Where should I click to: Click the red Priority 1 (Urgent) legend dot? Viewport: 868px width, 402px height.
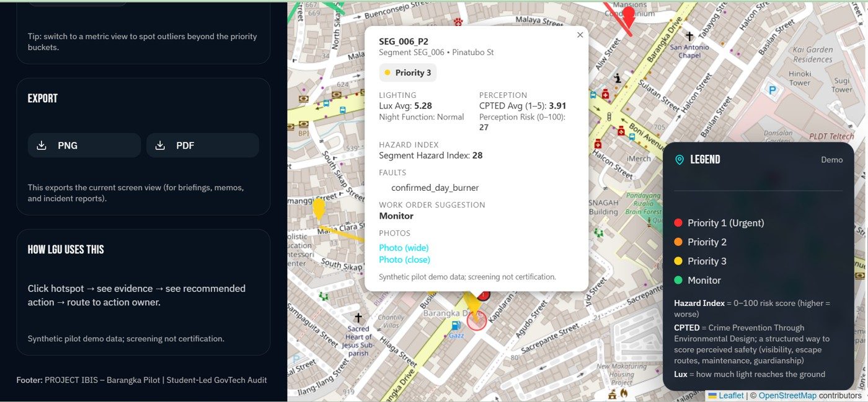[678, 223]
